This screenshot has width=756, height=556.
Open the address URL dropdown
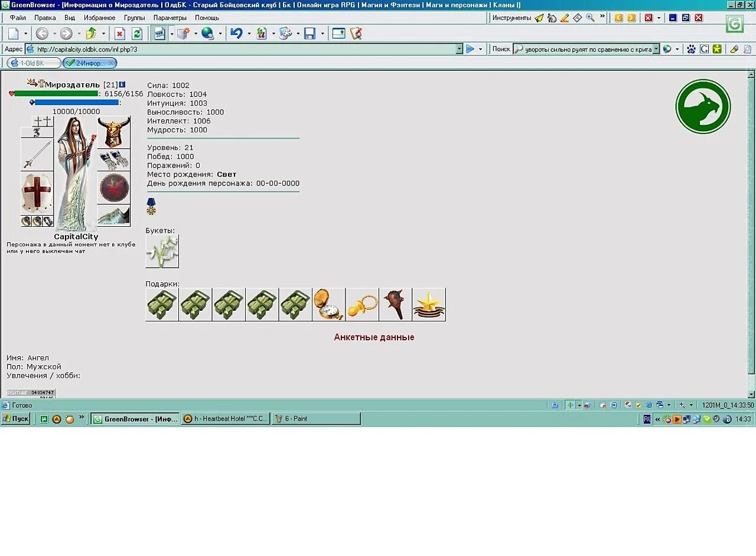[x=460, y=49]
